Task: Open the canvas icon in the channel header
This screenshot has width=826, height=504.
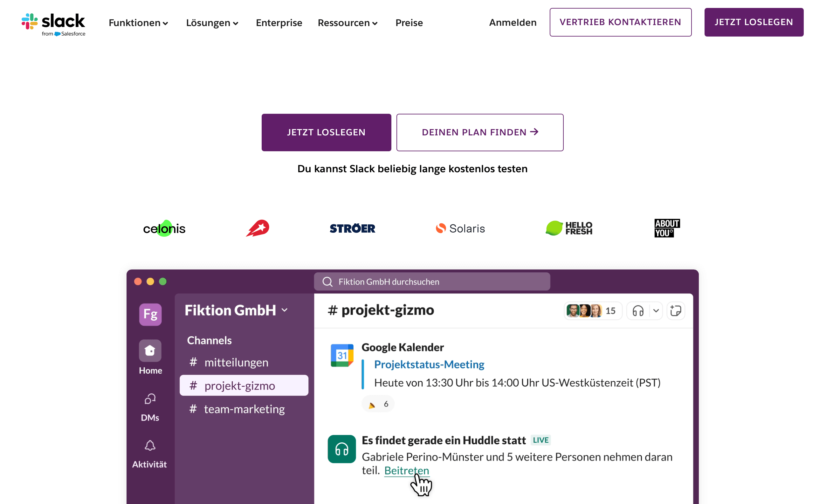Action: click(x=675, y=311)
